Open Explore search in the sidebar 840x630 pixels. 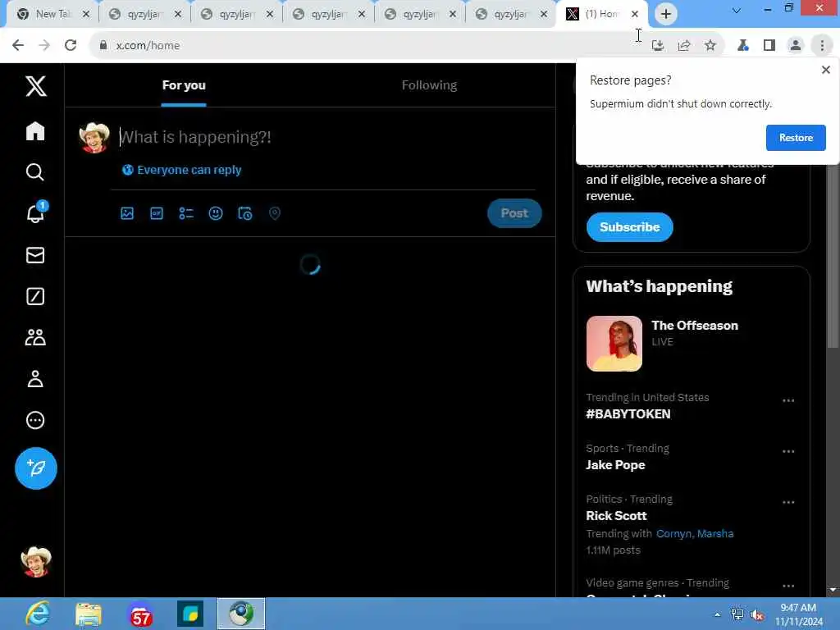pos(35,172)
